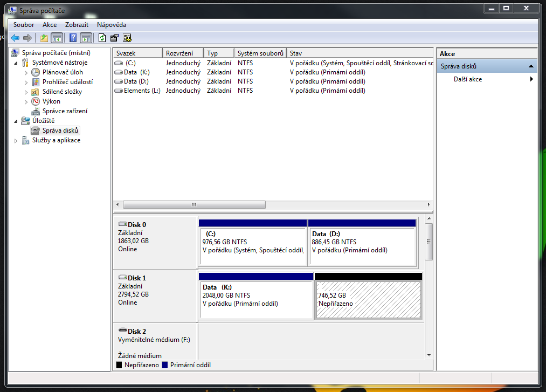Collapse the Úložiště tree node
The width and height of the screenshot is (546, 392).
(x=16, y=121)
